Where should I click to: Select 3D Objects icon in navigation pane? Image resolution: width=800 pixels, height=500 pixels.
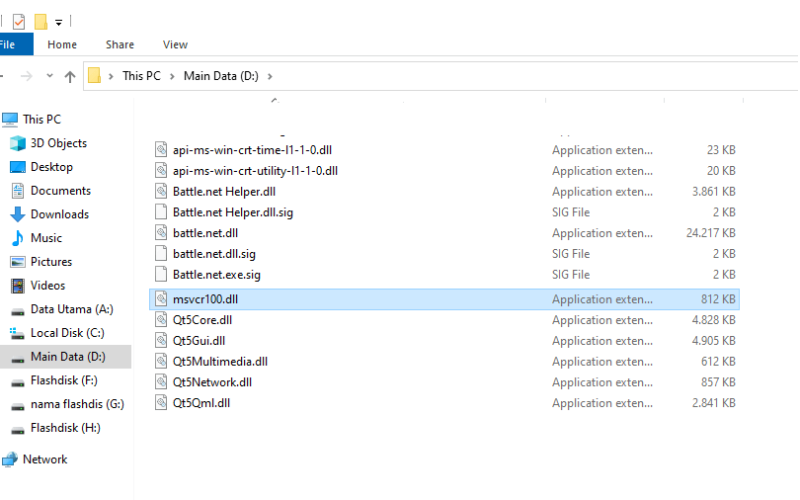(18, 143)
